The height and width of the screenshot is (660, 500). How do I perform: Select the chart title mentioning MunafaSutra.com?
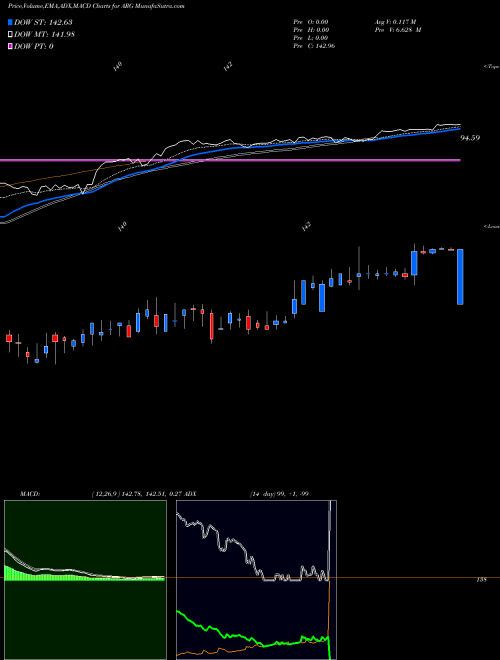click(x=96, y=6)
